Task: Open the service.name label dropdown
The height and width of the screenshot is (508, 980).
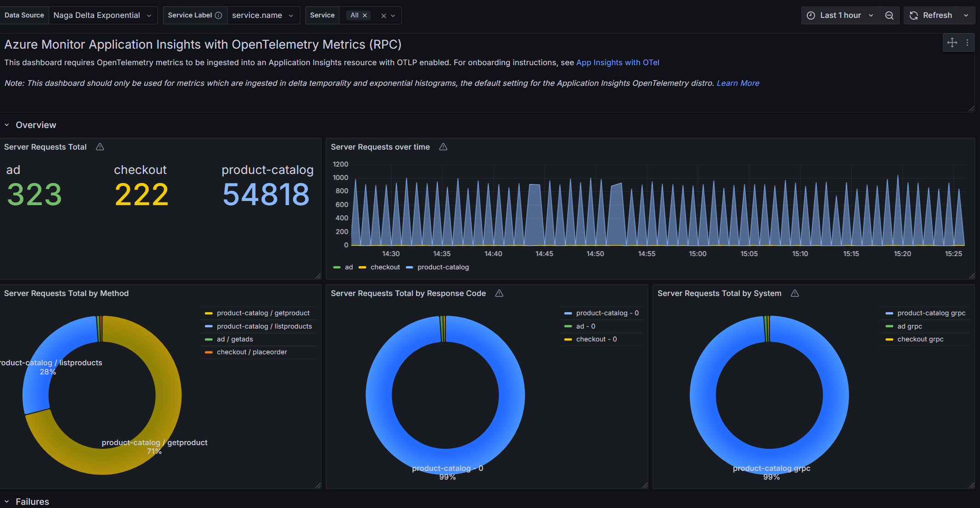Action: pyautogui.click(x=263, y=16)
